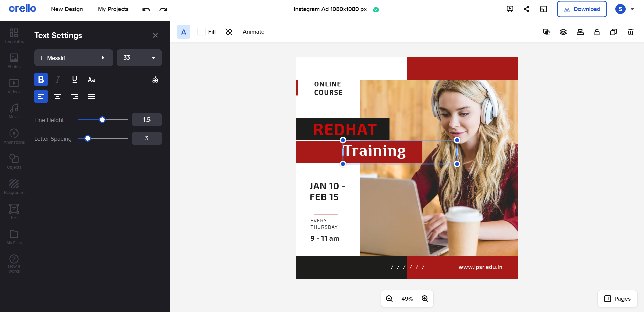Image resolution: width=644 pixels, height=312 pixels.
Task: Open the Background sidebar panel
Action: (x=14, y=187)
